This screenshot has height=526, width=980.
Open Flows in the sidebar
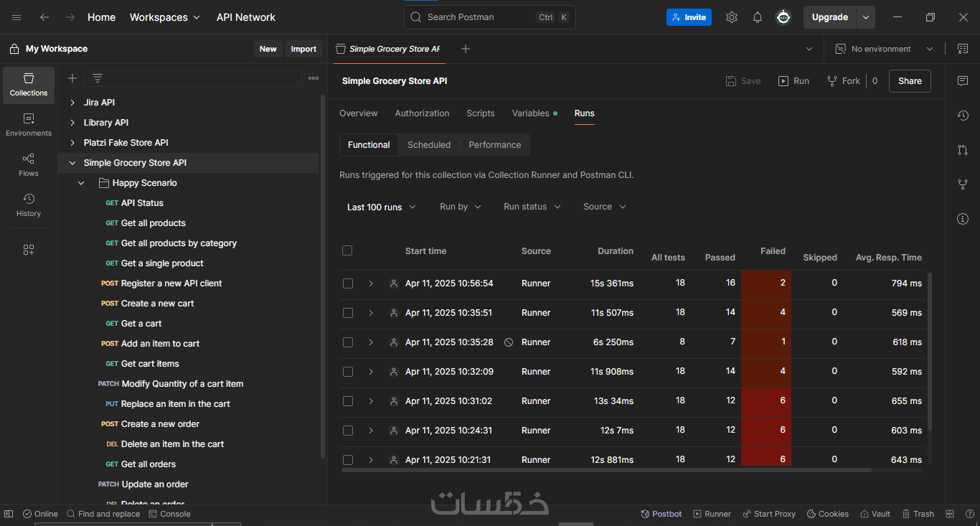point(29,166)
